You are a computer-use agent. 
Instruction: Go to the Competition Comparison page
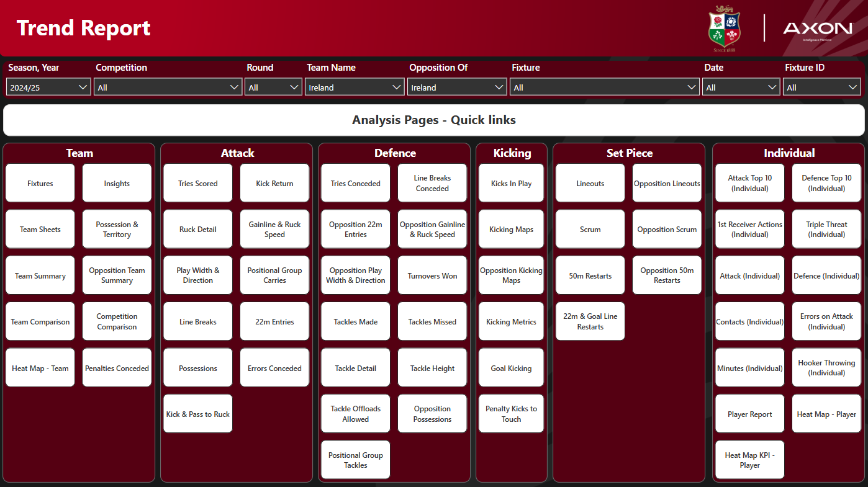point(117,321)
